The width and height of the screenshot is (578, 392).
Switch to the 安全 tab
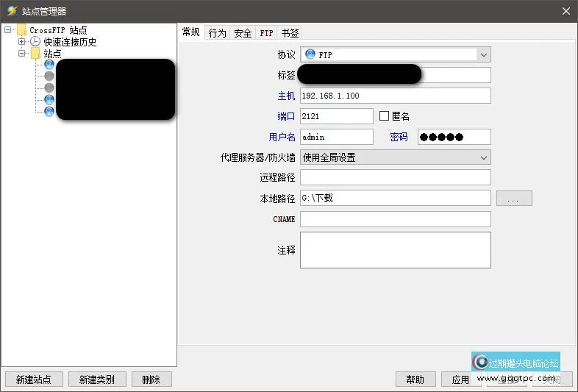(x=243, y=33)
